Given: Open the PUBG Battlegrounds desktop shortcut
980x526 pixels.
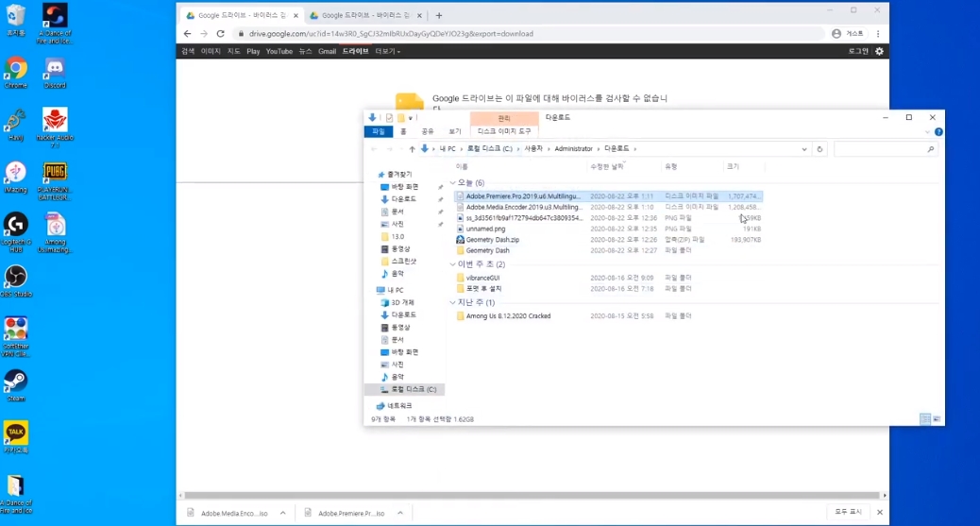Looking at the screenshot, I should point(55,181).
